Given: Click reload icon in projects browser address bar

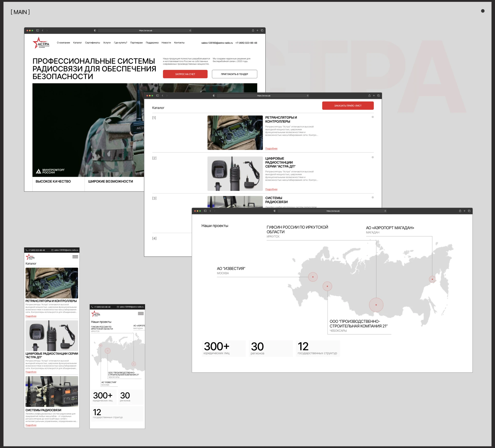Looking at the screenshot, I should click(x=385, y=211).
